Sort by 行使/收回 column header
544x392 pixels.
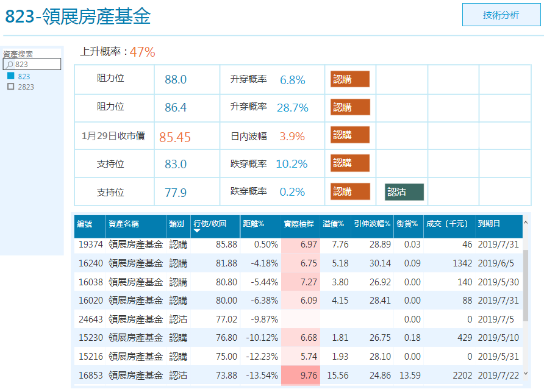coord(215,226)
